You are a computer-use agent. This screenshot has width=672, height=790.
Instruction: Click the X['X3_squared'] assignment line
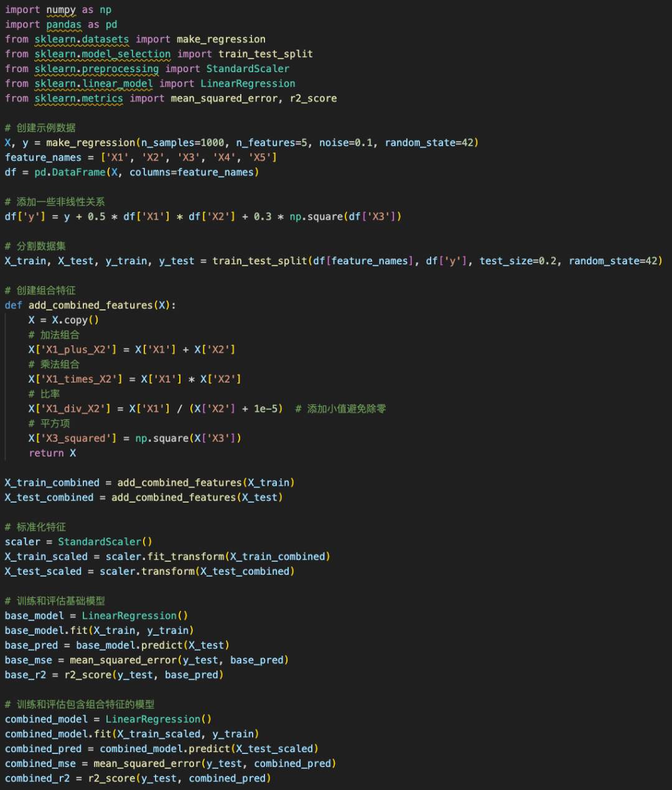pyautogui.click(x=135, y=439)
